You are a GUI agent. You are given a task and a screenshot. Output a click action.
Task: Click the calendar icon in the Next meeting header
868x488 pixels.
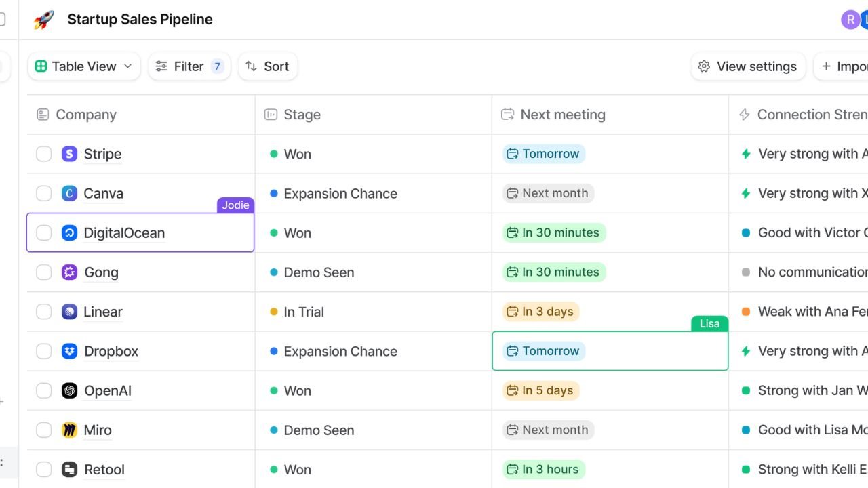pos(507,114)
